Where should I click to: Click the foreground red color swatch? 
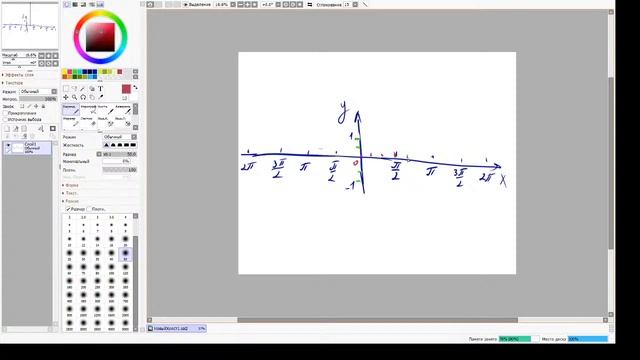click(x=126, y=89)
